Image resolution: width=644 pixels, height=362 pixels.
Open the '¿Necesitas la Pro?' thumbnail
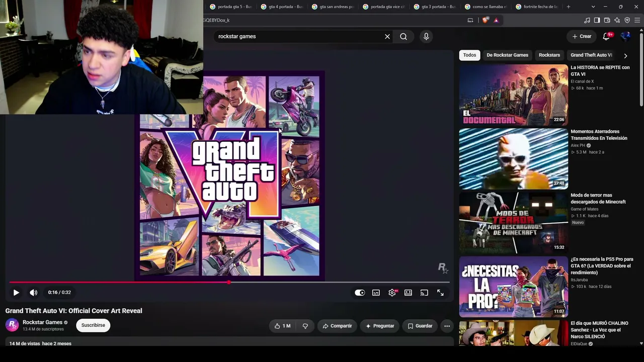pos(513,287)
